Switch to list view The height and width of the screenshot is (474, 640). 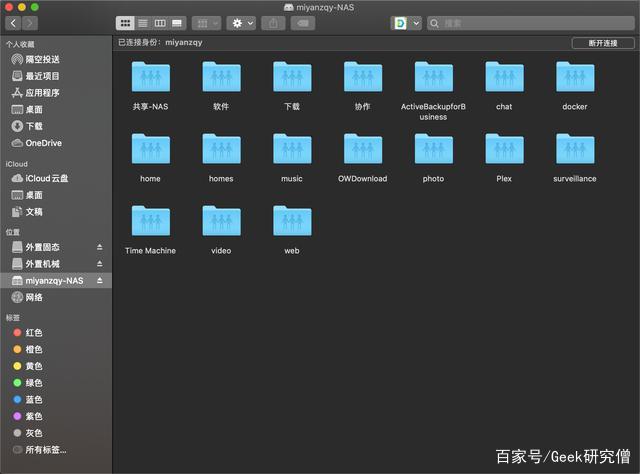pyautogui.click(x=143, y=23)
